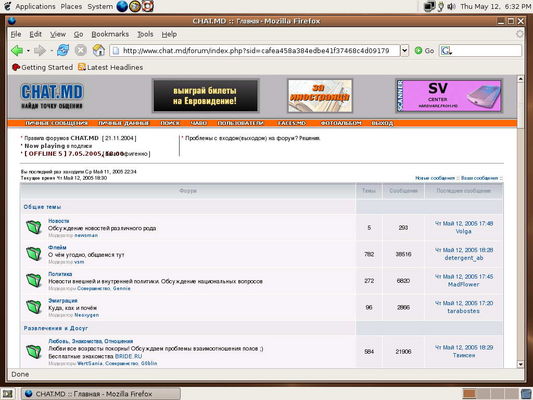Image resolution: width=533 pixels, height=400 pixels.
Task: Open the Latest Headlines feed bookmark
Action: tap(110, 67)
